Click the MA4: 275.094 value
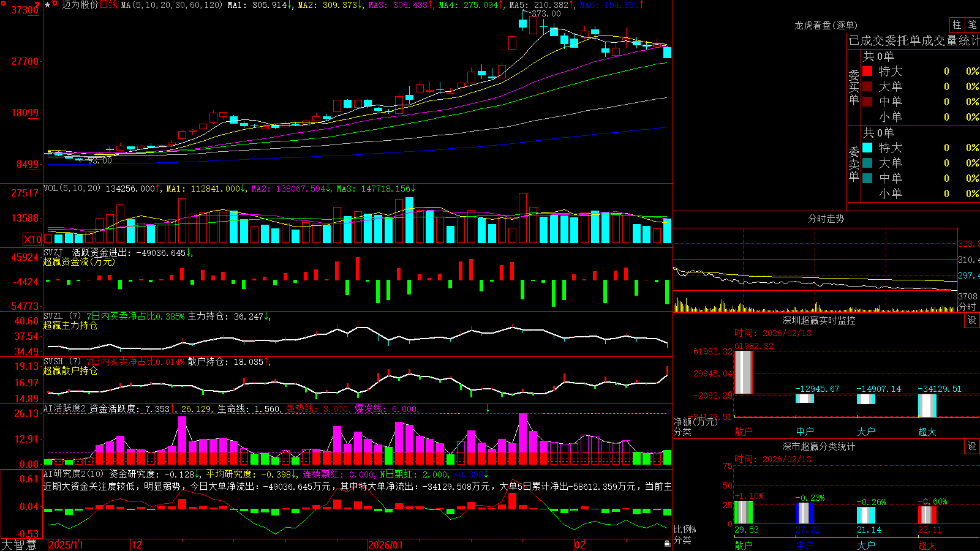 (469, 5)
